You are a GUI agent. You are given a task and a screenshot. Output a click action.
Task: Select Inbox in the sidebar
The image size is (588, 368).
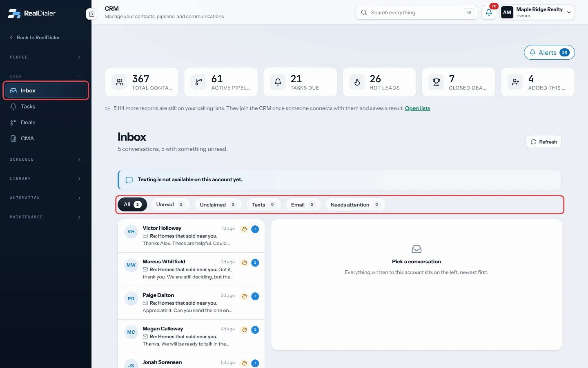coord(45,91)
